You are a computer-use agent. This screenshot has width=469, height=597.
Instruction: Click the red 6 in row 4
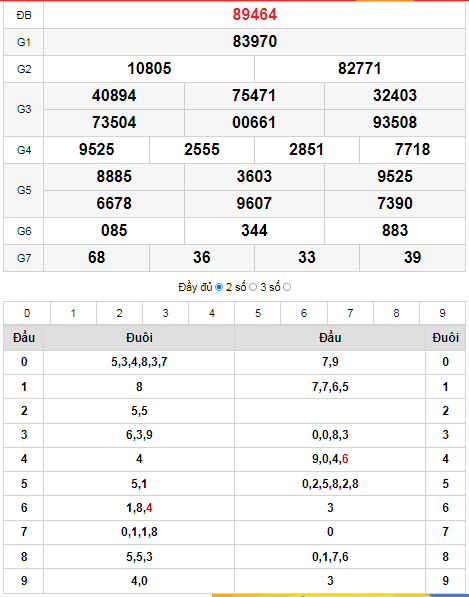click(345, 459)
